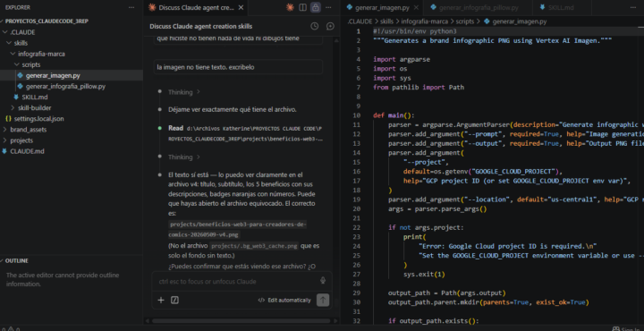This screenshot has width=644, height=331.
Task: Click the code brackets icon beside Edit automatically
Action: tap(261, 301)
